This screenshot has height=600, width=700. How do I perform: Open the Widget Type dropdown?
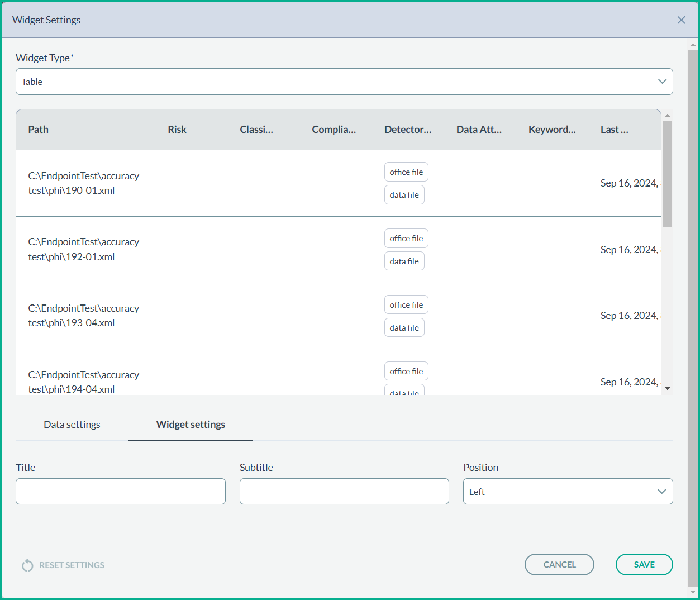tap(344, 82)
